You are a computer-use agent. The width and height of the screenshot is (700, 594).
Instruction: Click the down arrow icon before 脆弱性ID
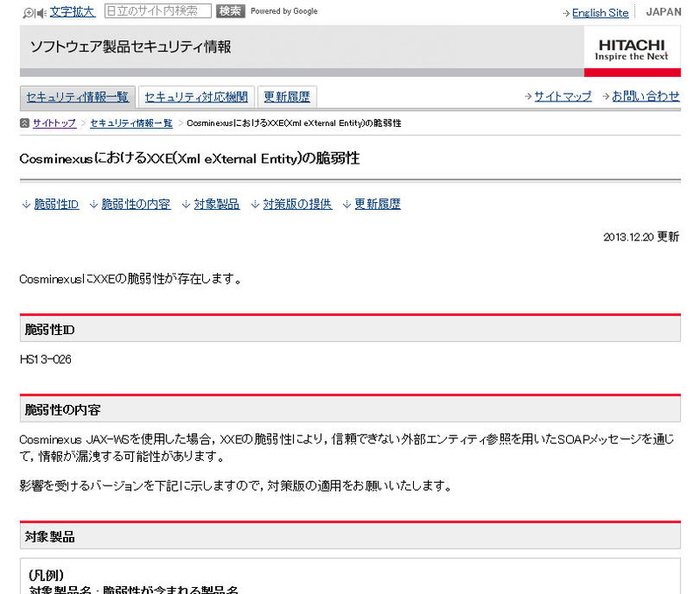25,205
